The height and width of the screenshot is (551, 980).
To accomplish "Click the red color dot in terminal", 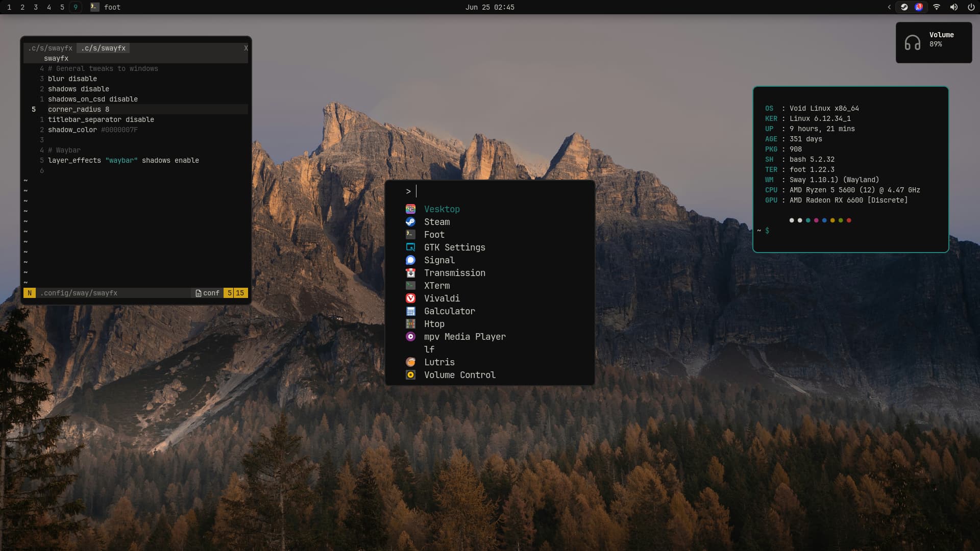I will tap(849, 220).
